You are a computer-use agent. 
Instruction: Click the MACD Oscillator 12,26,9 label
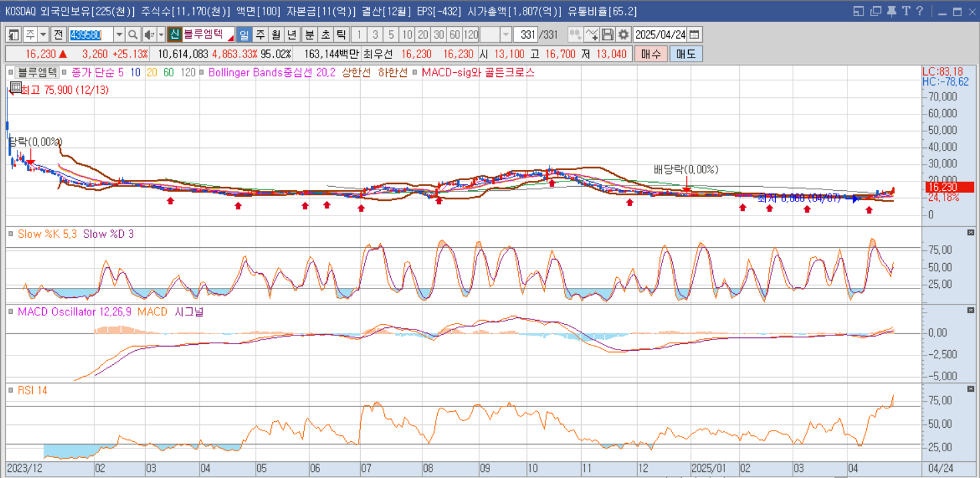point(75,311)
